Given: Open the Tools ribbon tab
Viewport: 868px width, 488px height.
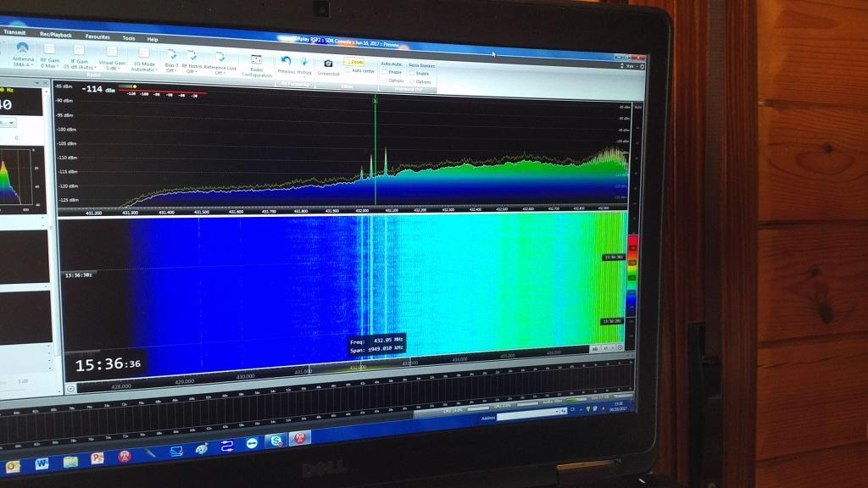Looking at the screenshot, I should (x=129, y=38).
